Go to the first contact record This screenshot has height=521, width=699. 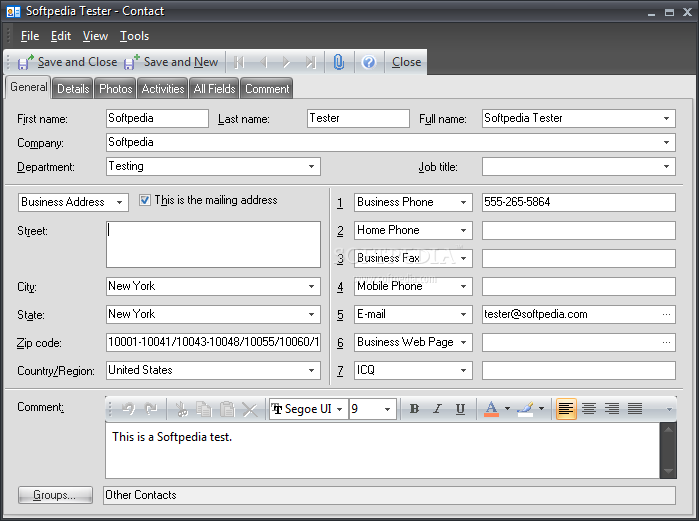click(239, 62)
